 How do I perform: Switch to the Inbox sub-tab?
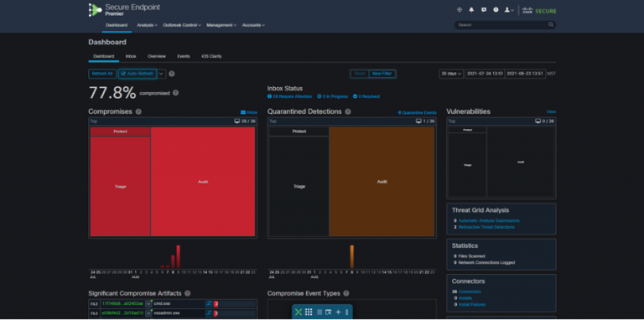131,56
